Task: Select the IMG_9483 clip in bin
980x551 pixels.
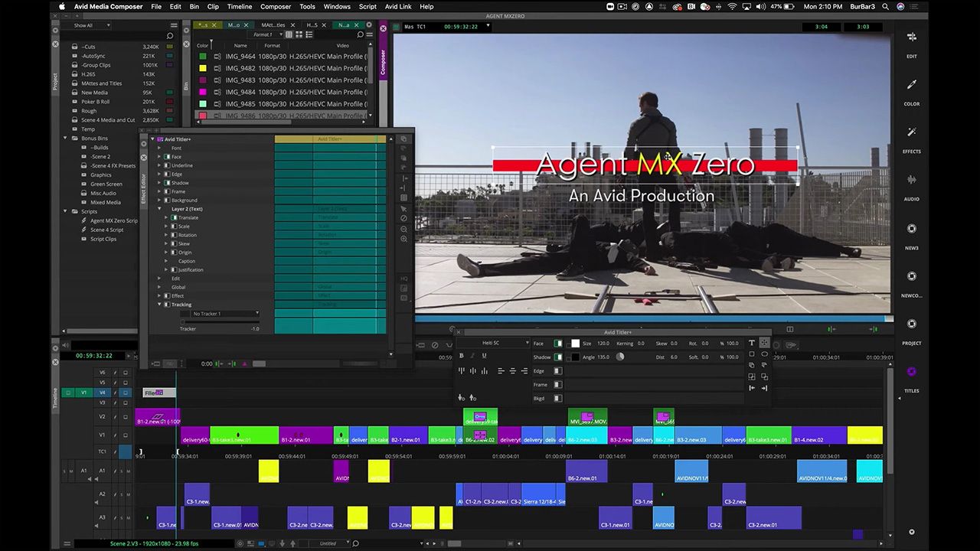Action: coord(240,80)
